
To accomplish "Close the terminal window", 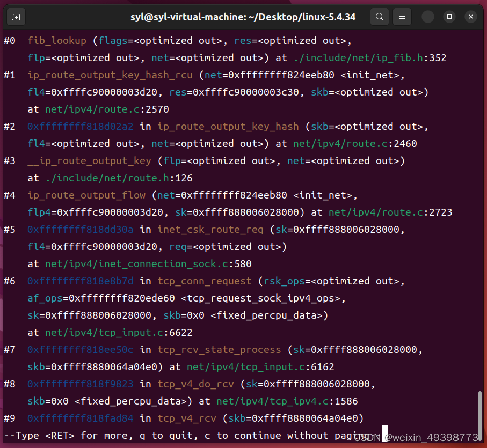I will click(471, 17).
